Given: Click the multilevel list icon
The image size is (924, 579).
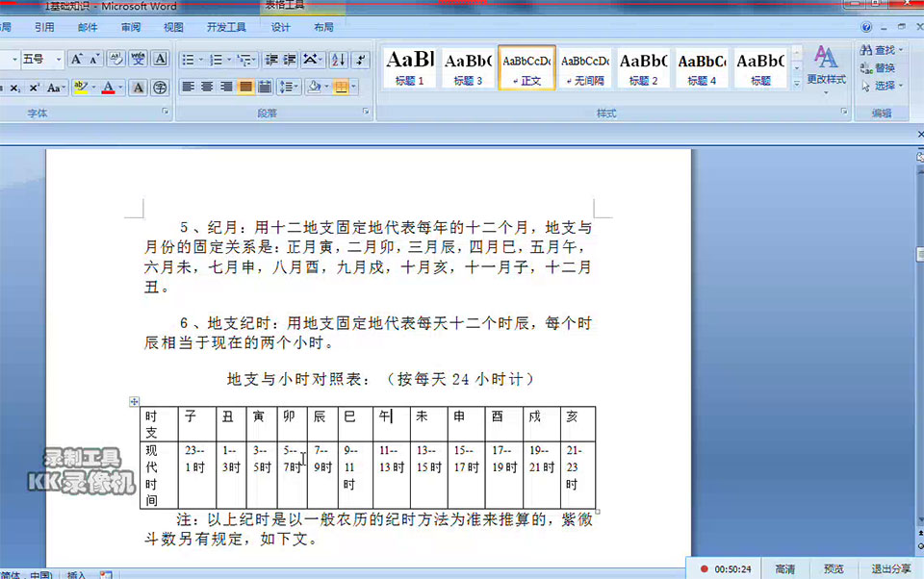Looking at the screenshot, I should coord(245,60).
